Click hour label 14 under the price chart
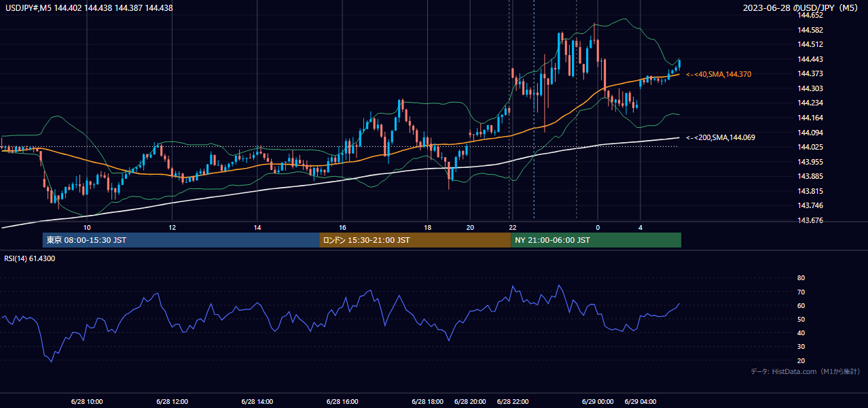Screen dimensions: 868x408 point(257,227)
